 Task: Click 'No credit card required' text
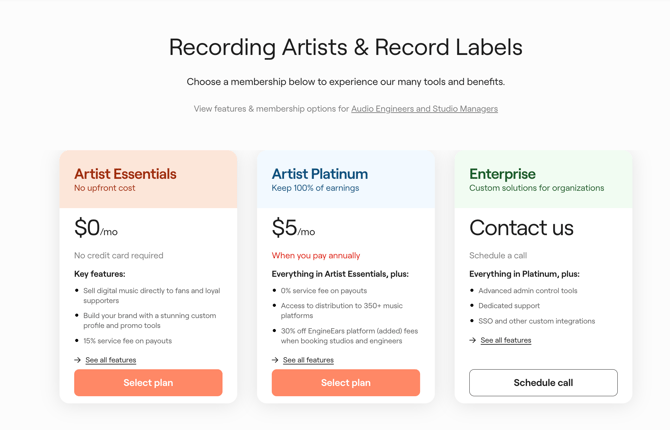[119, 256]
